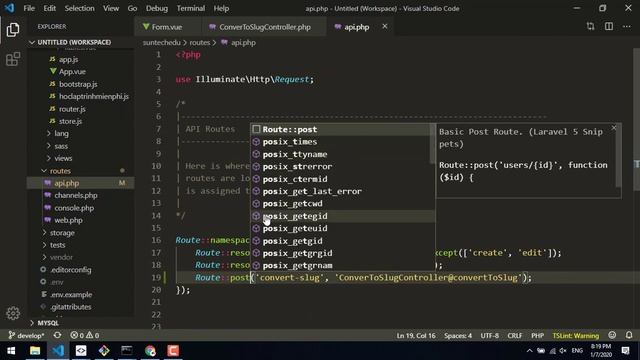Close the suggestion documentation panel
Image resolution: width=640 pixels, height=360 pixels.
(613, 128)
